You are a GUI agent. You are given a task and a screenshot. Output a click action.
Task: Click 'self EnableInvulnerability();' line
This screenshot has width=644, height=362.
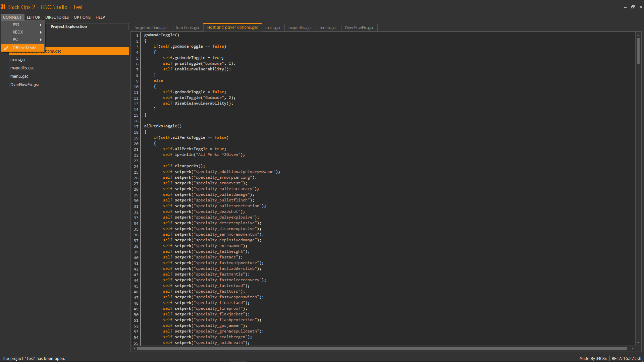[x=197, y=69]
